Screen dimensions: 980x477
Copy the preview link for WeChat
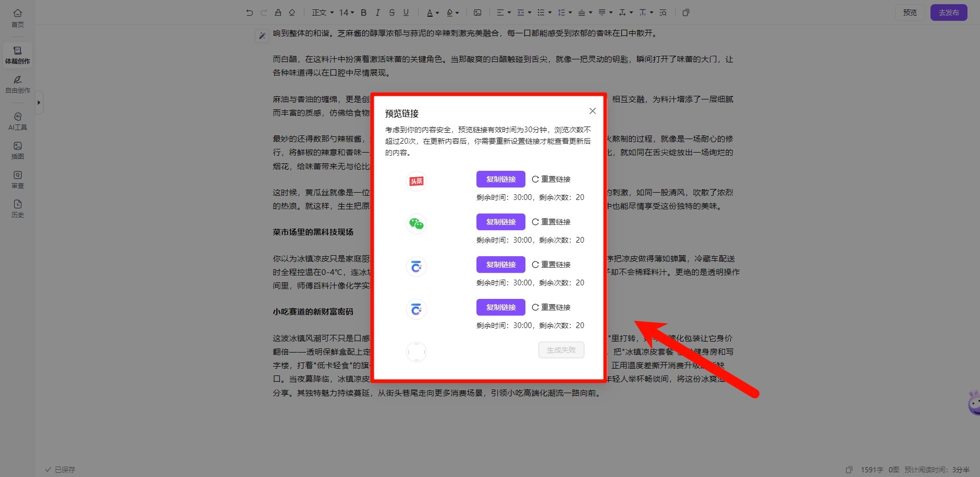500,222
